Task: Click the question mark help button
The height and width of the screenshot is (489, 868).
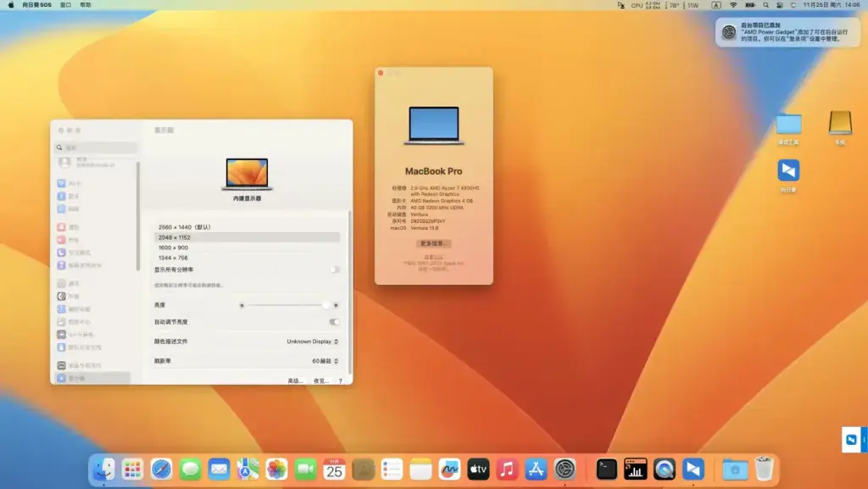Action: [x=341, y=381]
